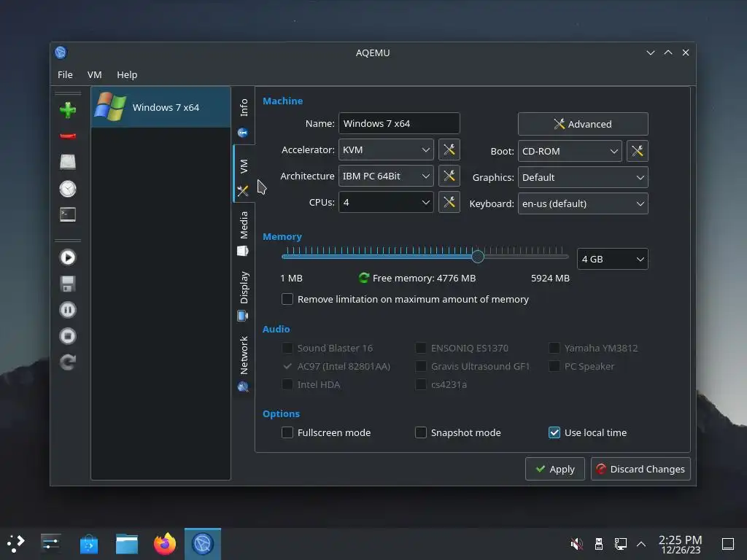Click the CPUs settings tools icon

click(449, 202)
